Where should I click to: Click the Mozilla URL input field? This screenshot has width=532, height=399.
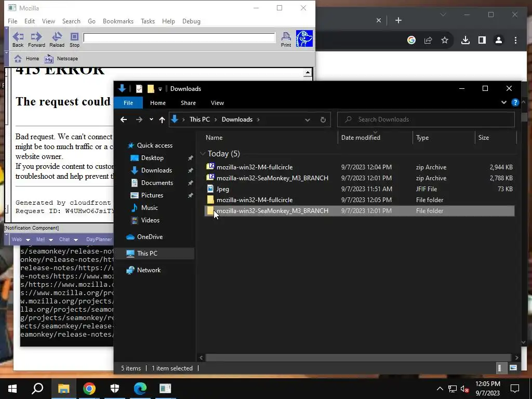[x=179, y=37]
